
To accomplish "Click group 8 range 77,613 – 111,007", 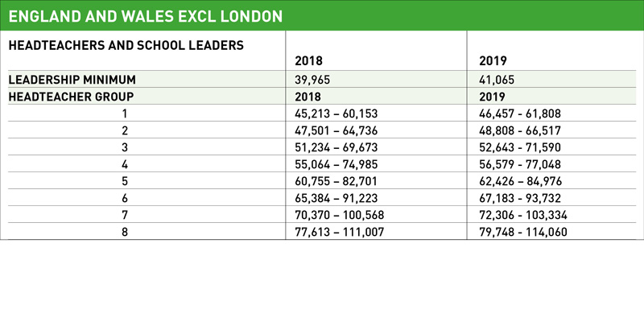I will coord(339,232).
